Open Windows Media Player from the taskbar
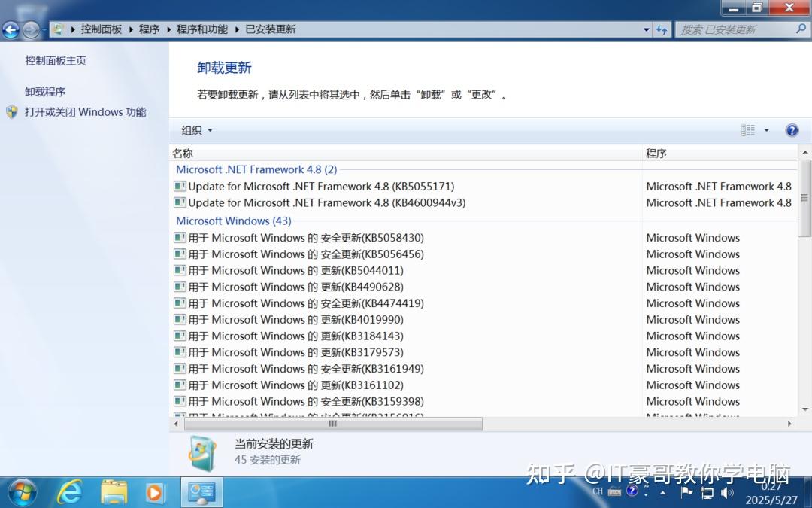The image size is (812, 508). [x=154, y=492]
